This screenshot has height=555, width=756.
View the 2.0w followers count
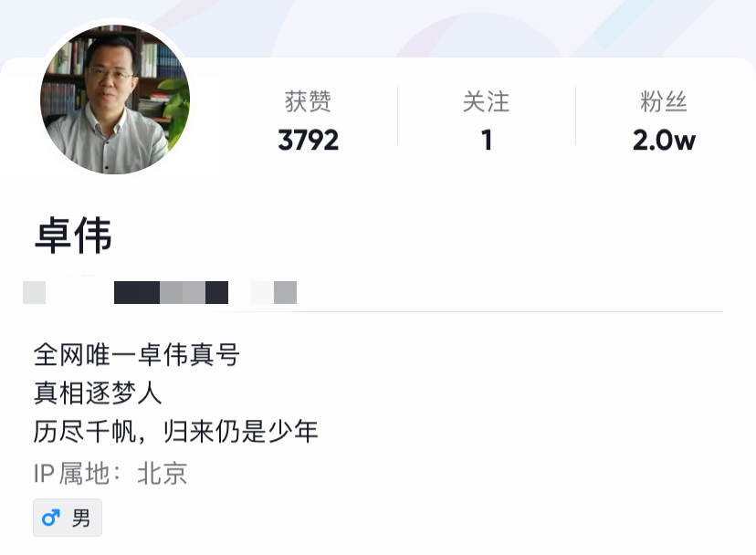(x=664, y=141)
